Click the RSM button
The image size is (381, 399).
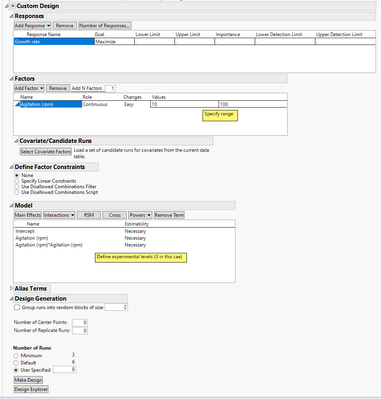point(89,215)
